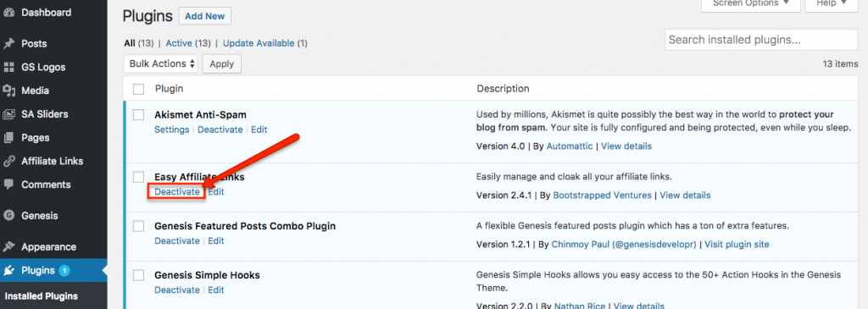Open the Bootstrapped Ventures author link
The height and width of the screenshot is (309, 868).
pyautogui.click(x=603, y=195)
